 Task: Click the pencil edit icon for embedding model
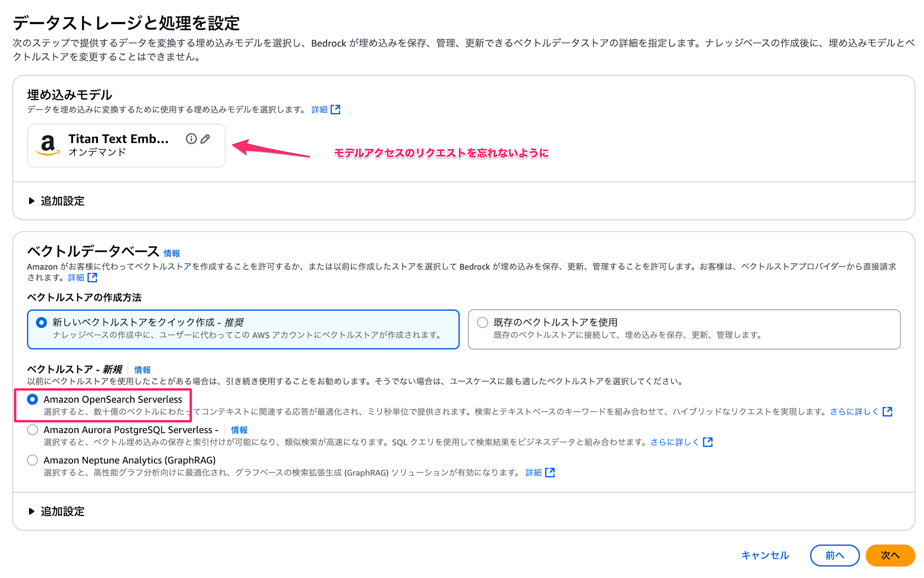click(206, 139)
